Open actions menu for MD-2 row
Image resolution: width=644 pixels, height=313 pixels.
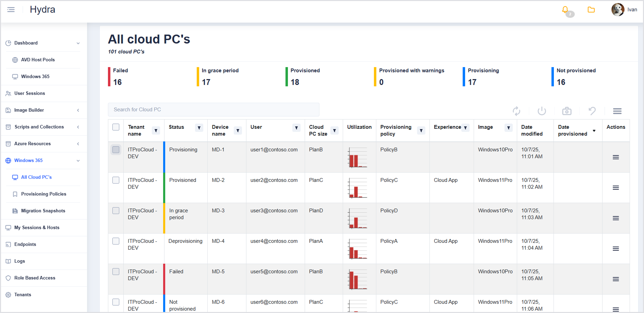click(616, 188)
